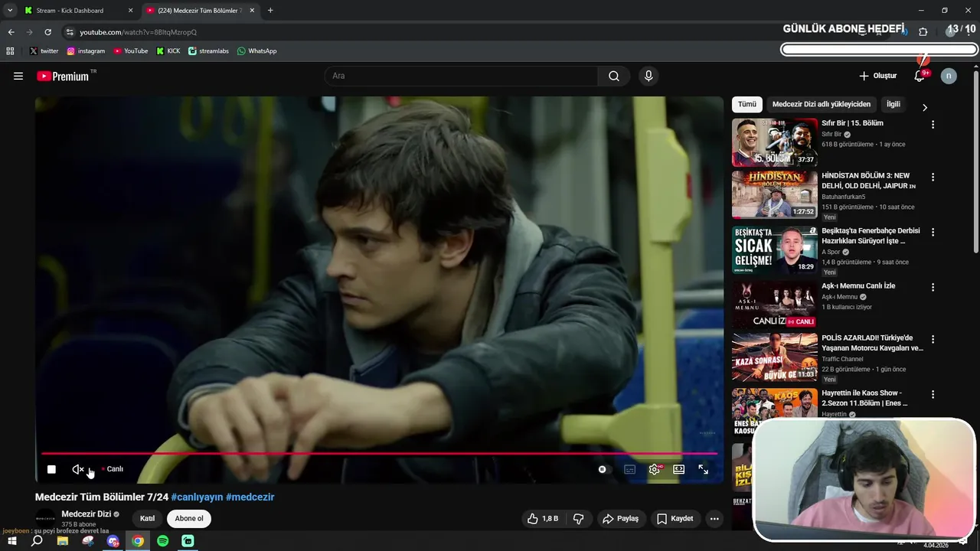Screen dimensions: 980x551
Task: Open options for HİNDİSTAN BÖLÜM 3 video
Action: pos(933,177)
